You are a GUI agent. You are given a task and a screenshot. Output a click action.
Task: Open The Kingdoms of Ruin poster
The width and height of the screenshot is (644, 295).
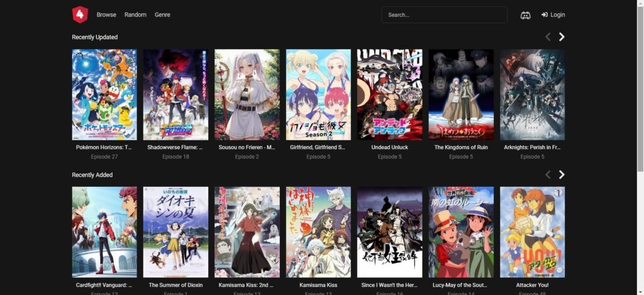(461, 95)
